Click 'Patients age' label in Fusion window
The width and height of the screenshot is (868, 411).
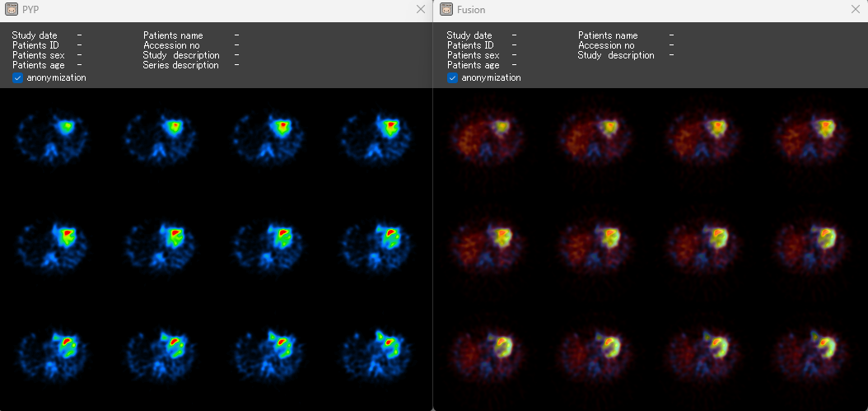pos(474,65)
